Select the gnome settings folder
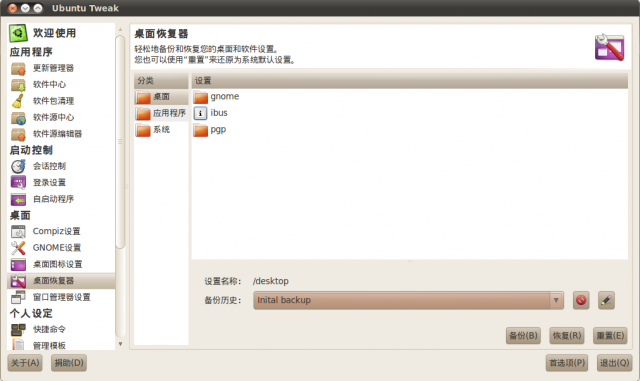The height and width of the screenshot is (381, 640). (409, 97)
